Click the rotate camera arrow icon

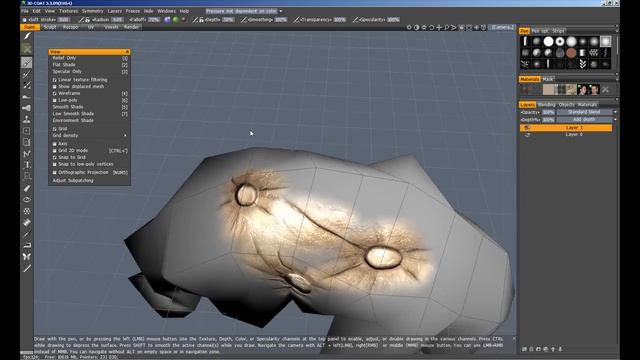point(431,27)
